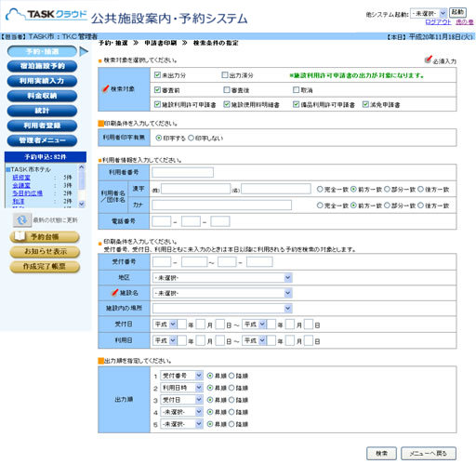This screenshot has width=476, height=464.
Task: Click the ログアウト link
Action: (x=438, y=22)
